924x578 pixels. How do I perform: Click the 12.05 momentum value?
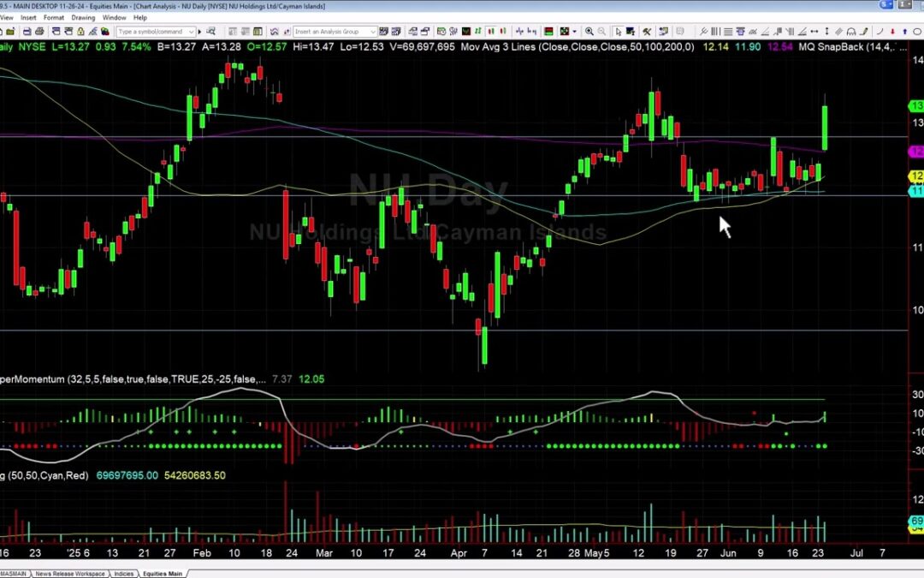311,379
